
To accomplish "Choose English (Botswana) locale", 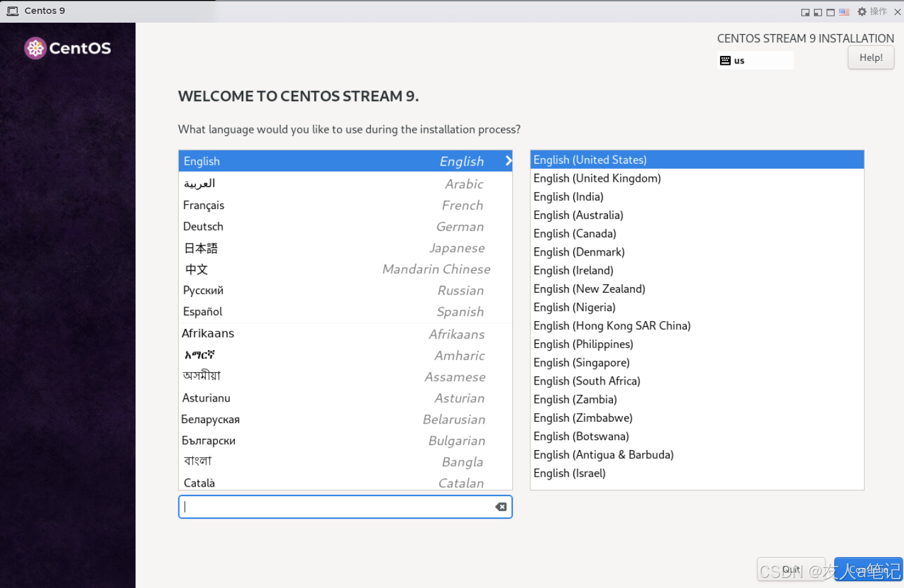I will 697,436.
